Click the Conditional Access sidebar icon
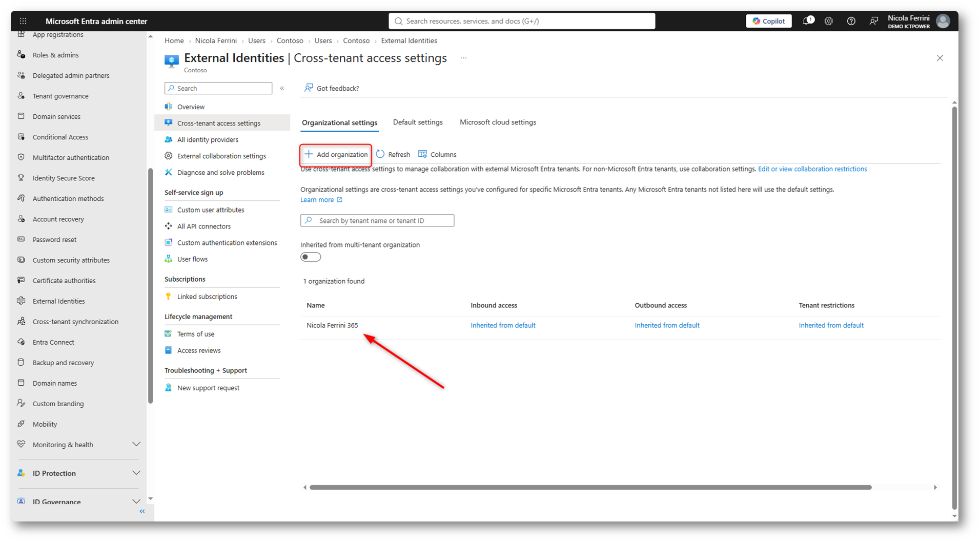This screenshot has width=980, height=543. point(21,137)
